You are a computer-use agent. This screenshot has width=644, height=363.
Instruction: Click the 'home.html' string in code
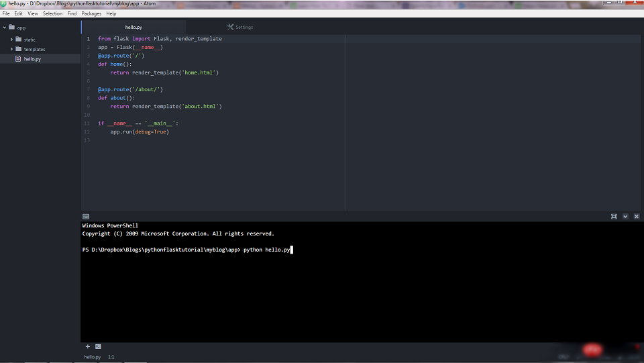pos(200,72)
